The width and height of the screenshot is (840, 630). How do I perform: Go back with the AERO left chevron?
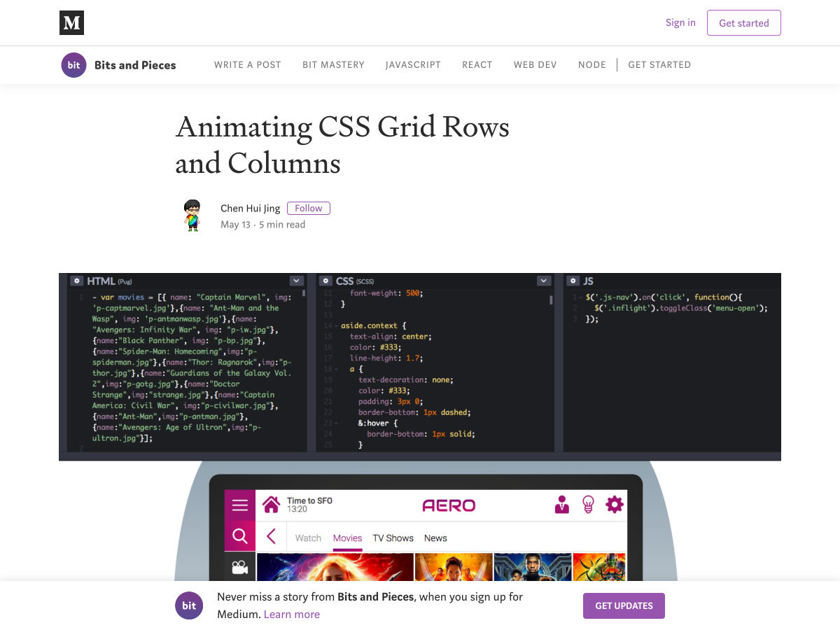(271, 537)
